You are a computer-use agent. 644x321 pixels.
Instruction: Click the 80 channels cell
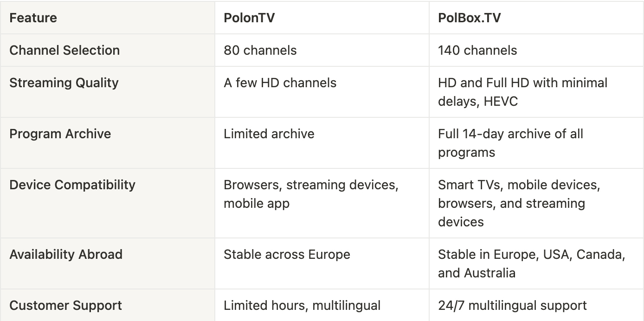tap(322, 50)
